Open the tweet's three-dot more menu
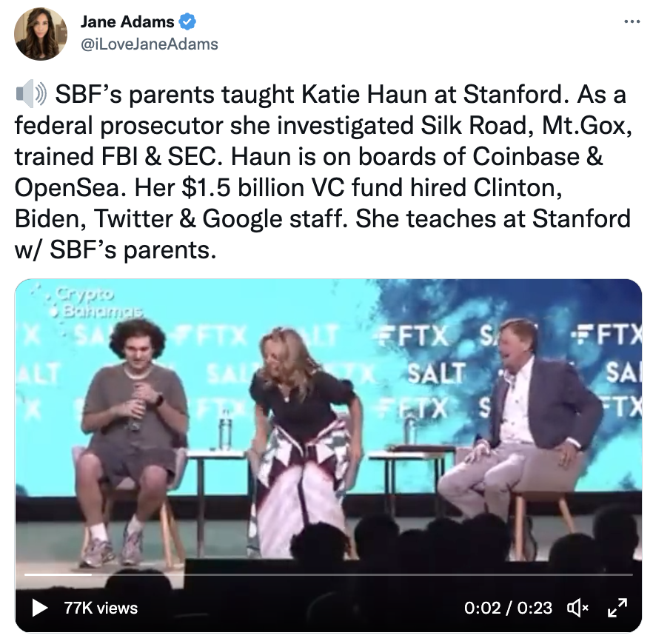 (632, 21)
